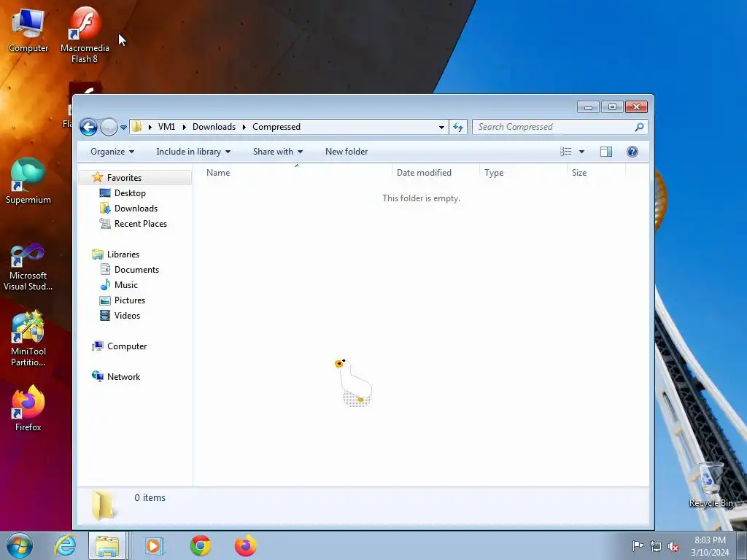Launch Firefox from the taskbar

pyautogui.click(x=246, y=545)
